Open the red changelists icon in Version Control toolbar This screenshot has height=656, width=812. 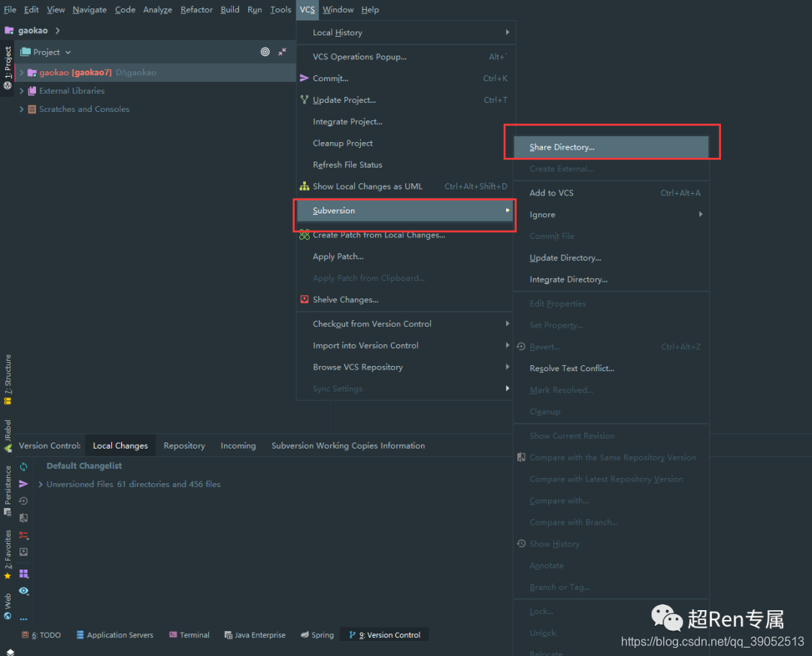24,535
